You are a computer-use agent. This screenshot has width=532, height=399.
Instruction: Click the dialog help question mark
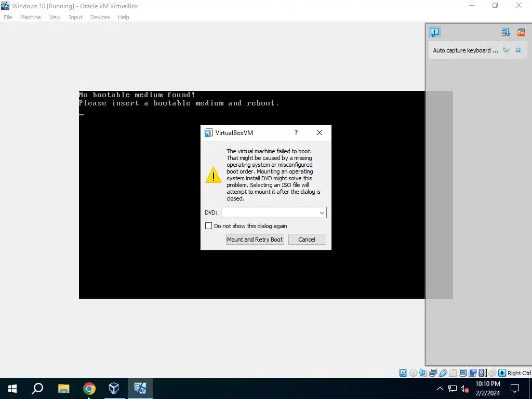click(296, 132)
